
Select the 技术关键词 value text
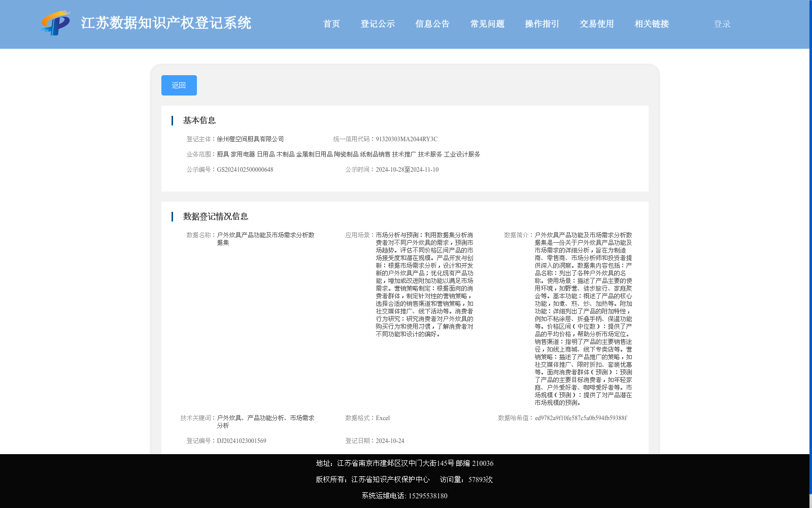pos(265,422)
